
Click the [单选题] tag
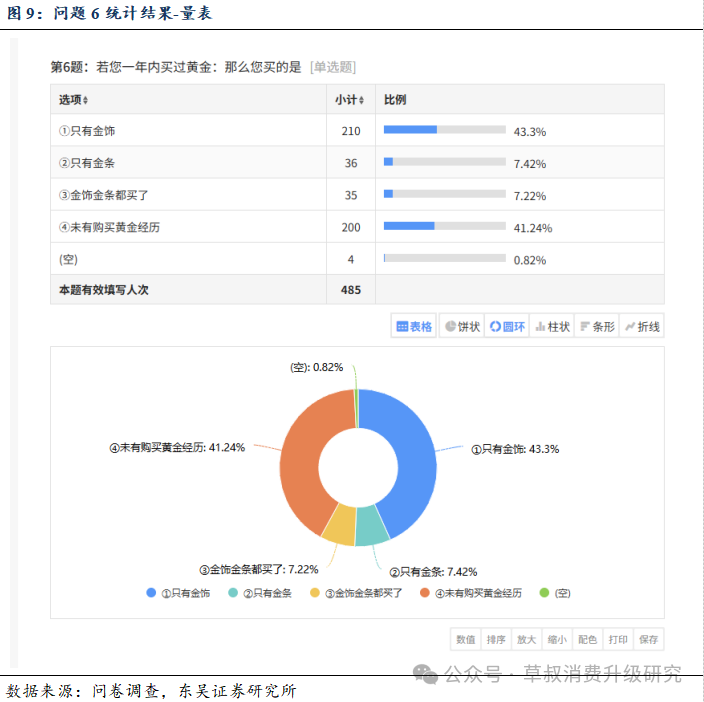point(333,67)
